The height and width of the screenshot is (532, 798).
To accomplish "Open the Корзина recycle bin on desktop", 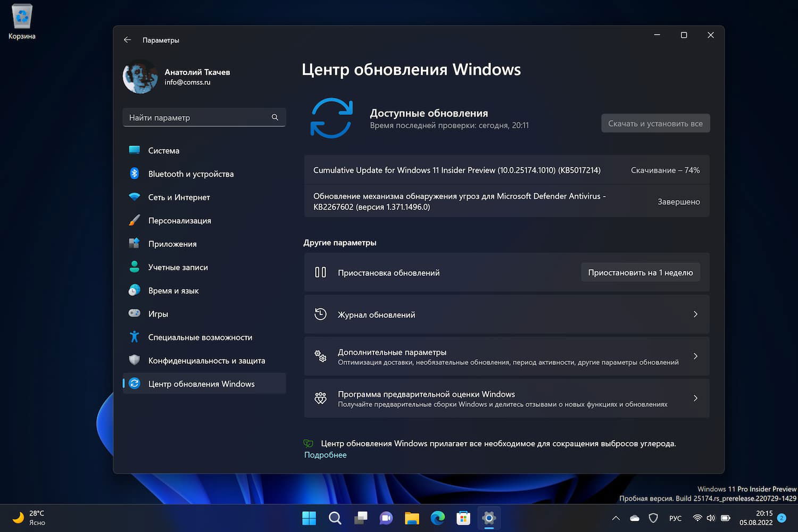I will coord(22,22).
